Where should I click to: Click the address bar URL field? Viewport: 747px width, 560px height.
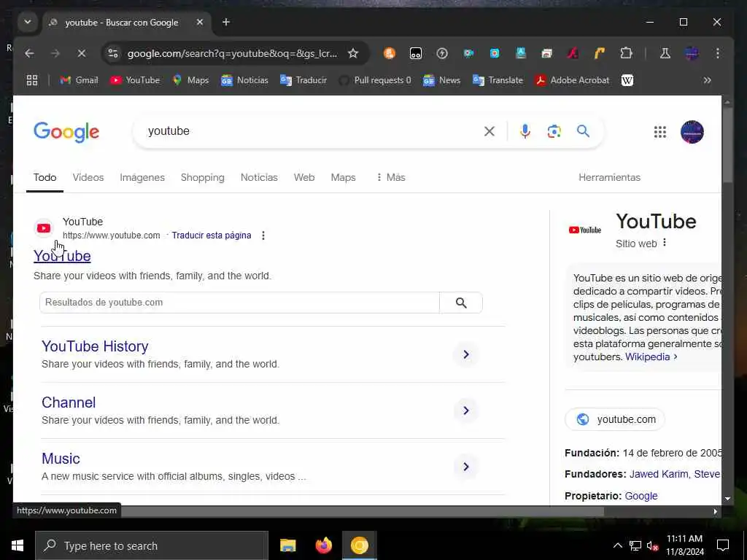pos(232,53)
